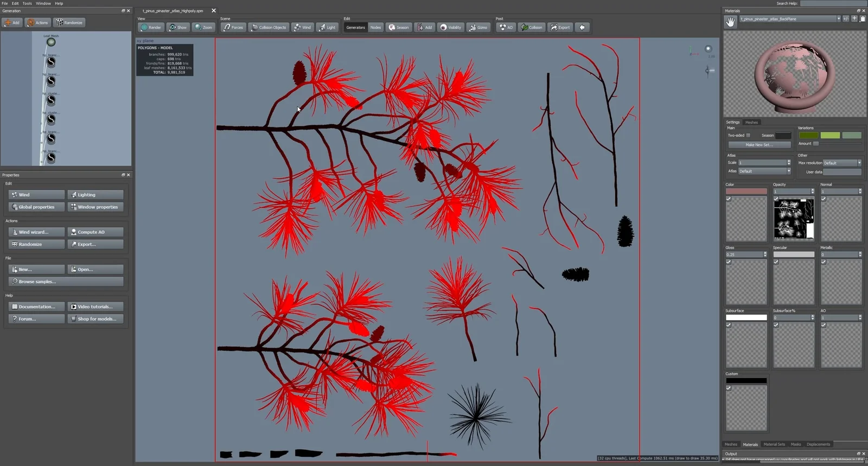Adjust the Atlas Scale stepper
868x466 pixels.
tap(789, 163)
